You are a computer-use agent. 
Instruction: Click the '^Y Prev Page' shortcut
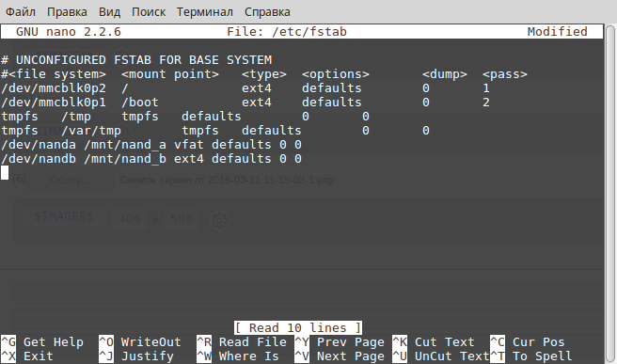pyautogui.click(x=340, y=342)
